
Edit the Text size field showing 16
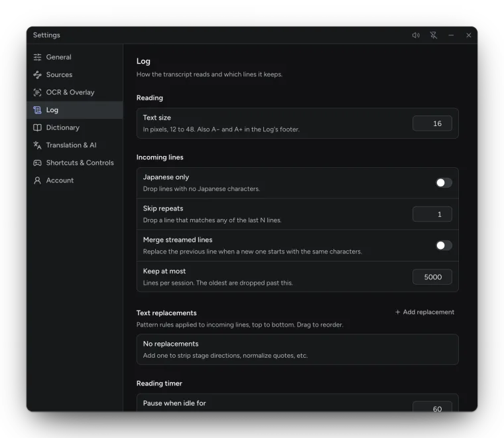[x=432, y=123]
